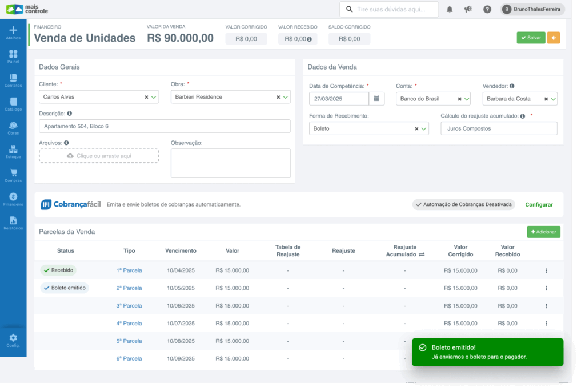The width and height of the screenshot is (585, 392).
Task: Expand the Forma de Recebimento dropdown
Action: [424, 129]
